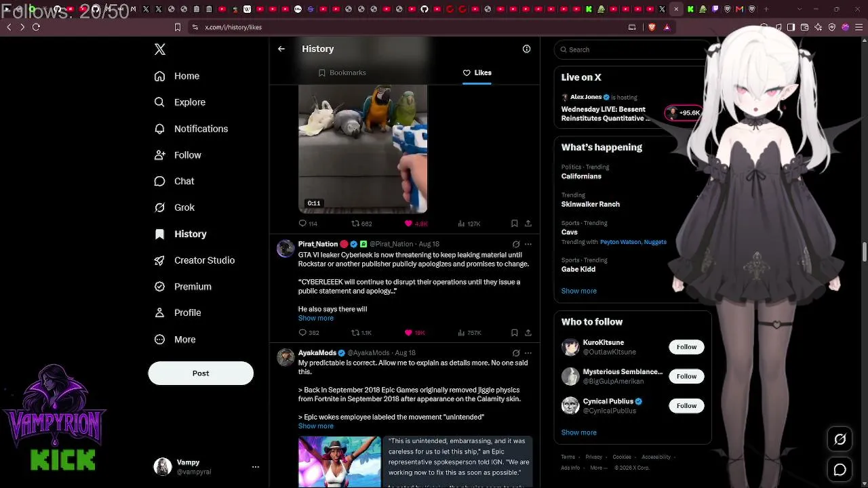Open the AyakaMods profile avatar
868x488 pixels.
285,357
